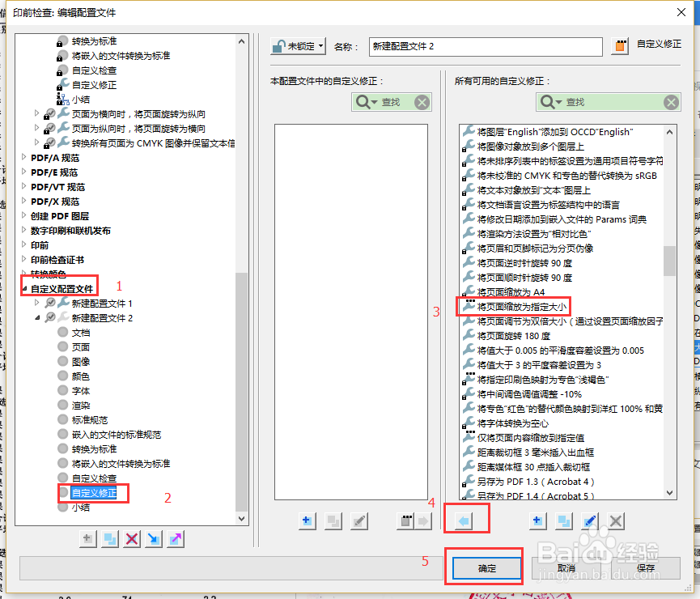Delete the selected profile with red X icon
The width and height of the screenshot is (700, 599).
pos(131,538)
